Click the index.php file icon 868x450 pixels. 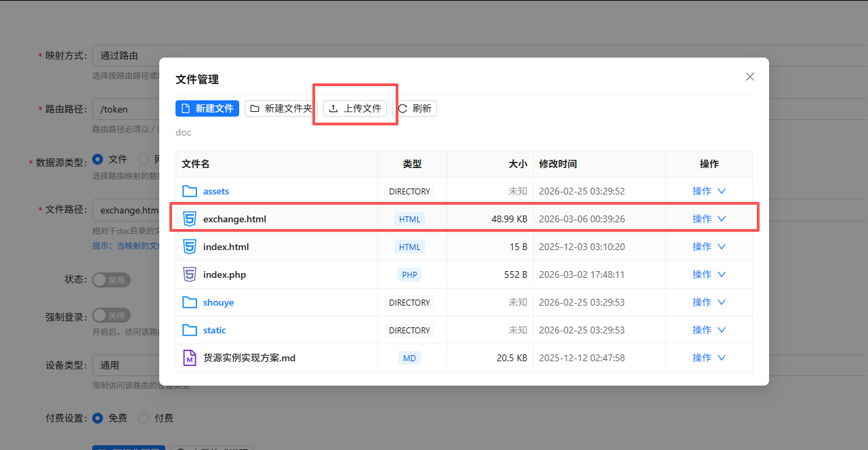[190, 274]
